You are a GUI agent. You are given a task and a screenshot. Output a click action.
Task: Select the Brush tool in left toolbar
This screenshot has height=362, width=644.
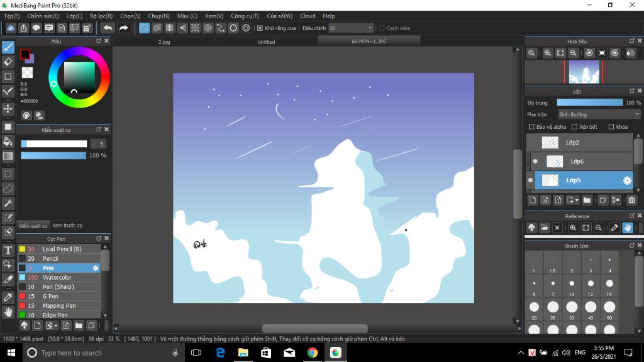(8, 47)
